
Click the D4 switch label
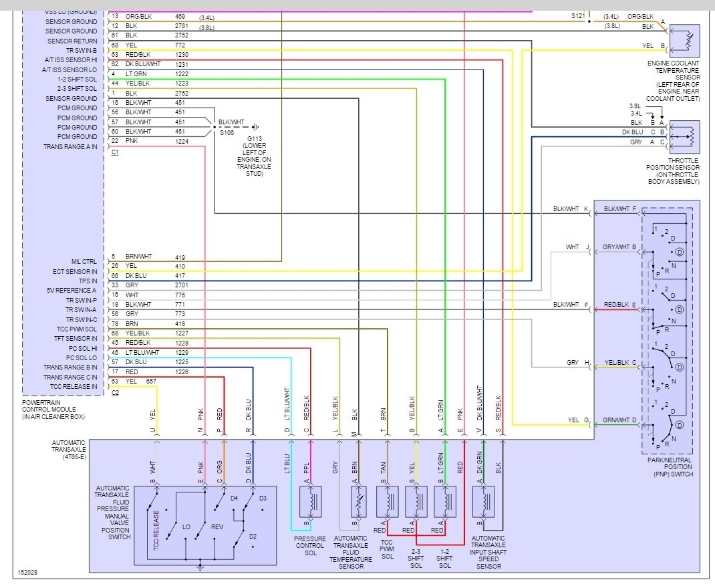[x=234, y=498]
